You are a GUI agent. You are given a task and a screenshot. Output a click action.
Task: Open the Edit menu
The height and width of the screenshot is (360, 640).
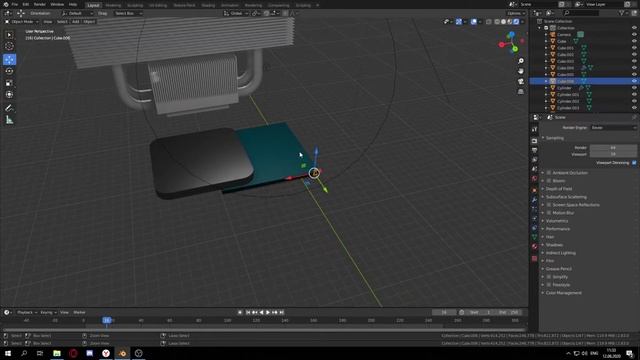tap(26, 4)
